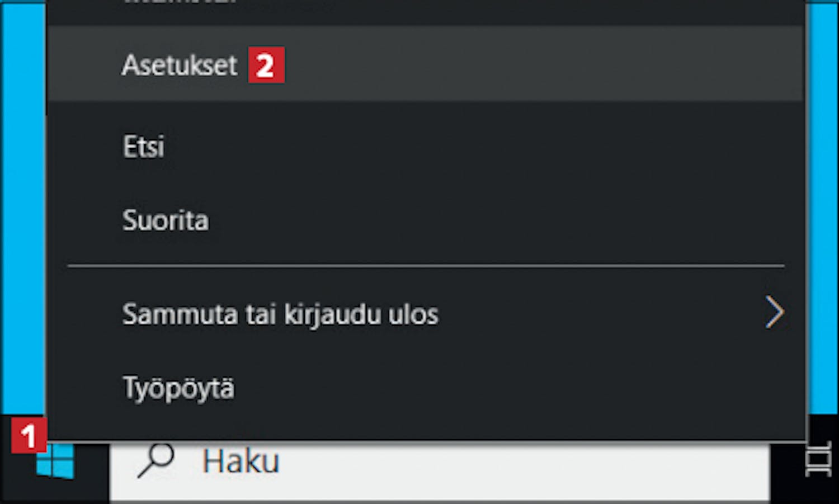Expand the shutdown submenu chevron arrow
839x504 pixels.
pos(775,313)
